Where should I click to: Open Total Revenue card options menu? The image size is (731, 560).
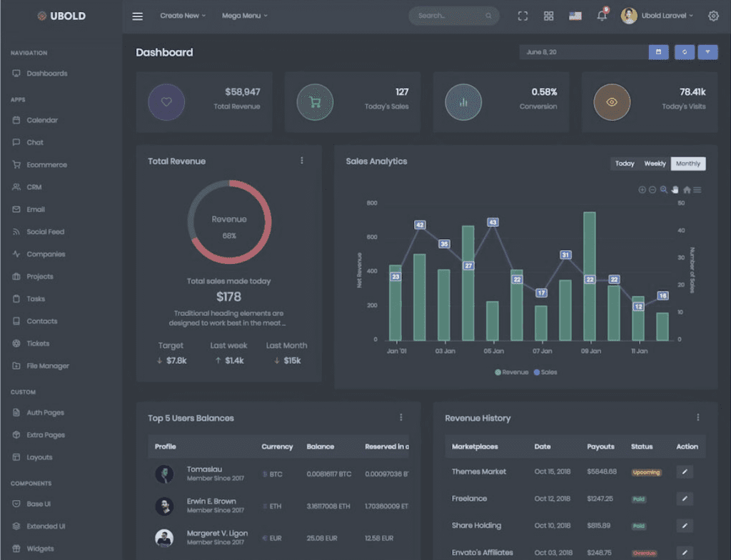click(302, 161)
